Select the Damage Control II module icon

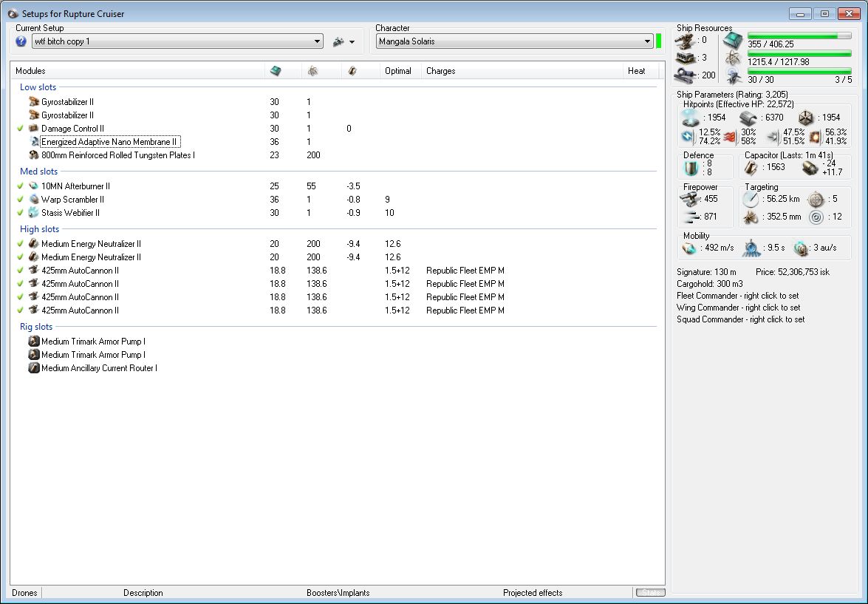33,129
